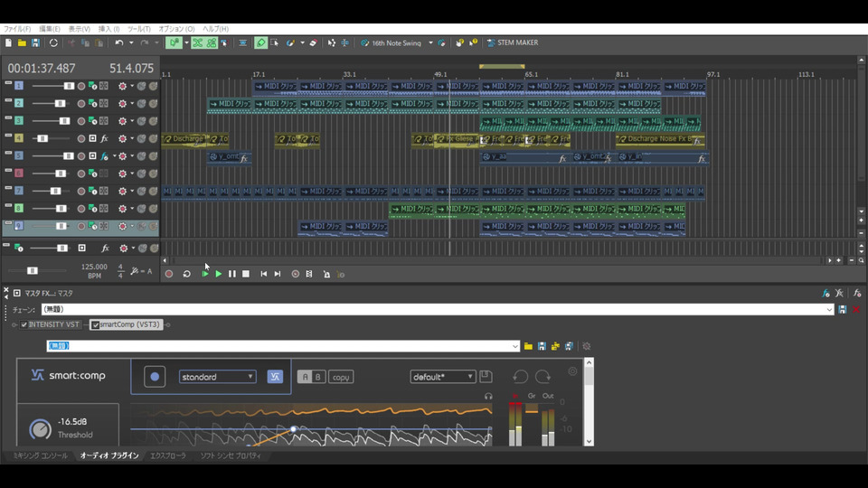Viewport: 868px width, 488px height.
Task: Expand the 16th Note Swing groove dropdown
Action: 430,42
